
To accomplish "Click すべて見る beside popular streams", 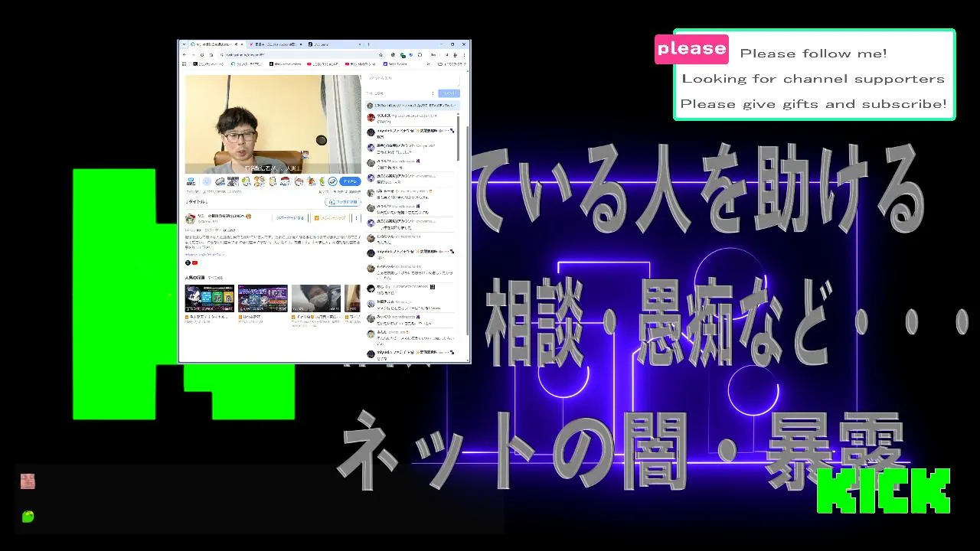I will coord(216,277).
